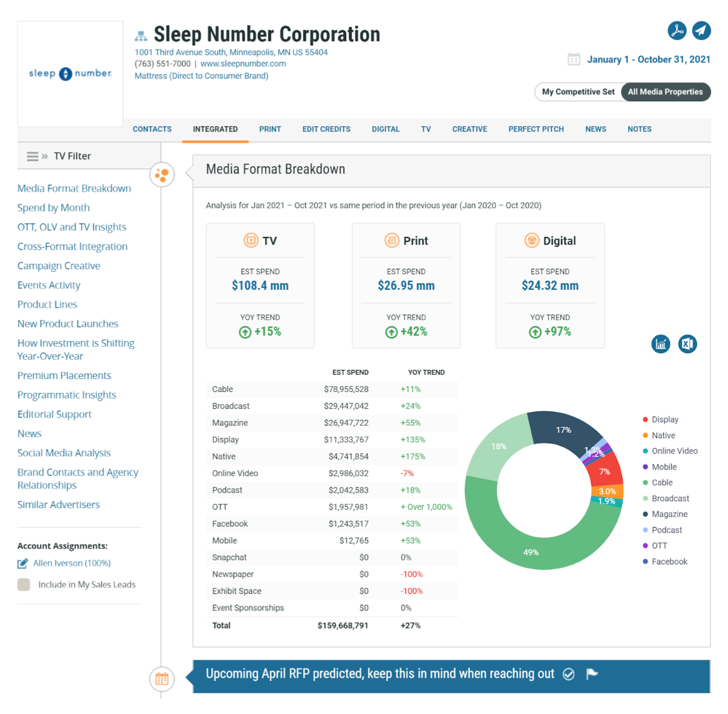
Task: Open the News tab
Action: [596, 129]
